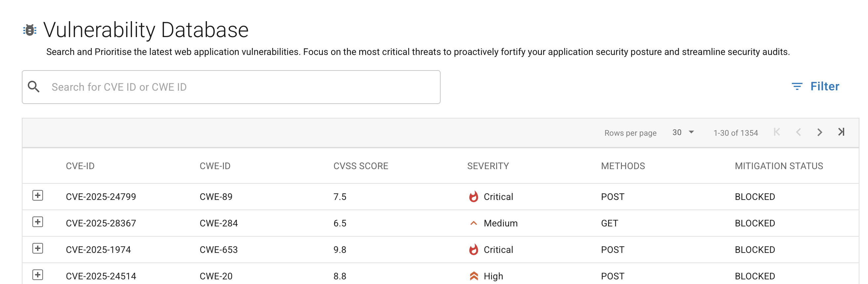Expand the CVE-2025-24514 row
Image resolution: width=868 pixels, height=284 pixels.
point(38,275)
